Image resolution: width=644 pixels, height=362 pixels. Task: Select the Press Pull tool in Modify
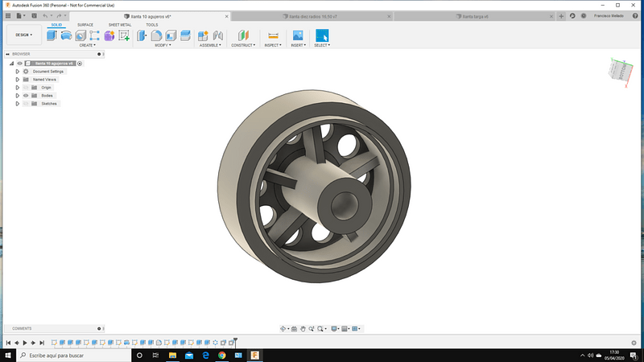tap(142, 35)
